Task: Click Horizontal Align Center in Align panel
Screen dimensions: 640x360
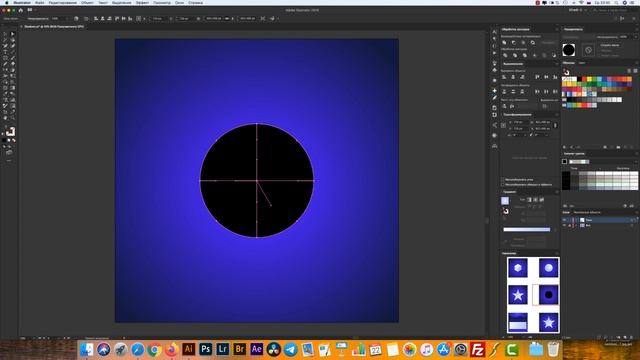Action: coord(513,77)
